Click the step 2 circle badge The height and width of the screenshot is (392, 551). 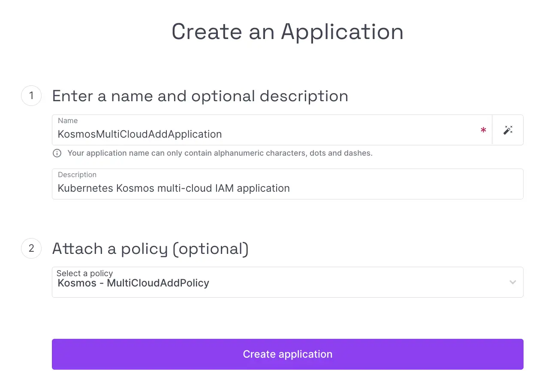pyautogui.click(x=31, y=248)
